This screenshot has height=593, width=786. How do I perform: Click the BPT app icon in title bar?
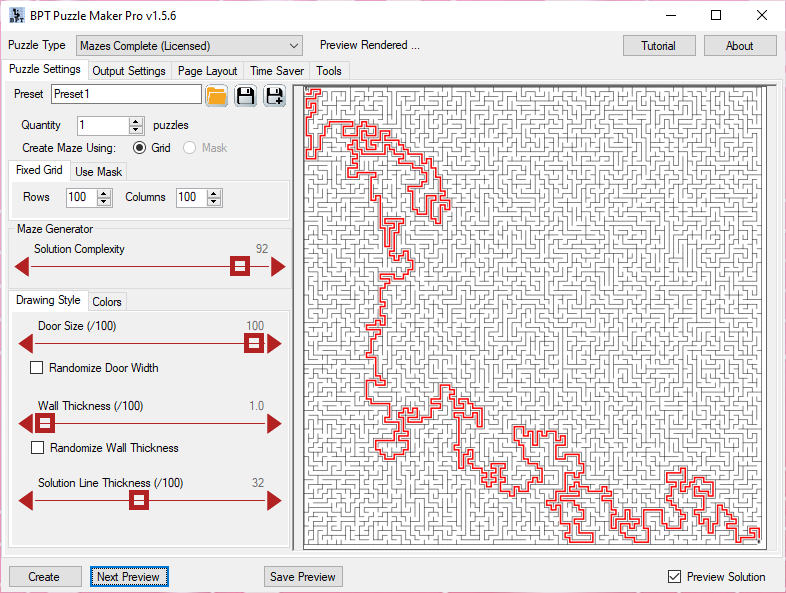click(x=17, y=16)
